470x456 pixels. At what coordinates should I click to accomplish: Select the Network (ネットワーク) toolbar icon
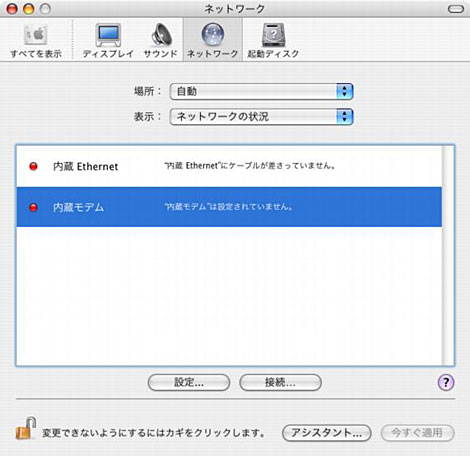(x=212, y=40)
